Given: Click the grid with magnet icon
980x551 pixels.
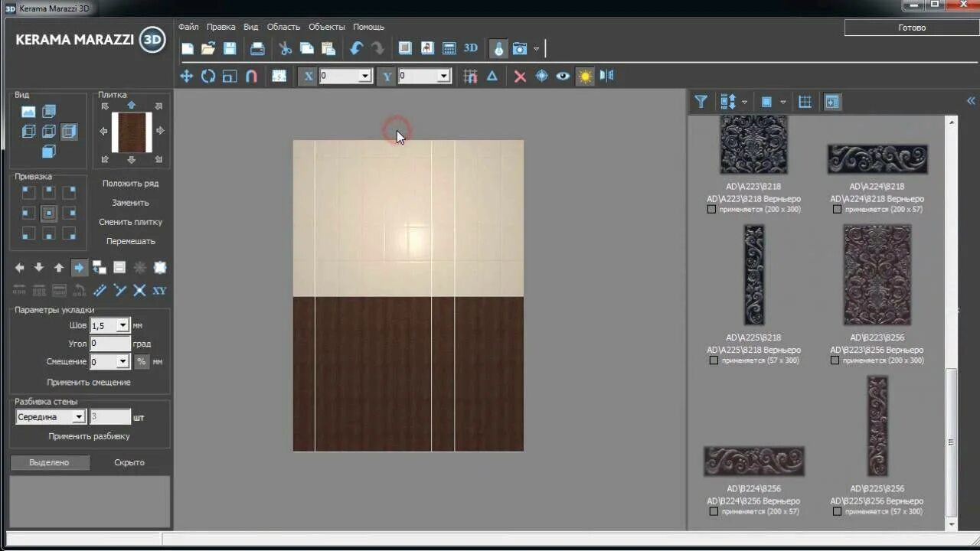Looking at the screenshot, I should click(471, 76).
